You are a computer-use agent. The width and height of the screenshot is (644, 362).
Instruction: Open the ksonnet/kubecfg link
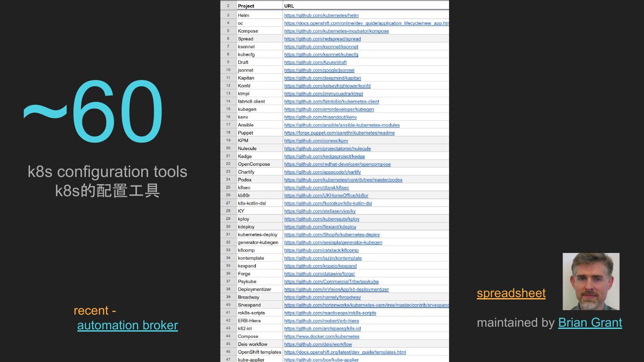tap(321, 55)
